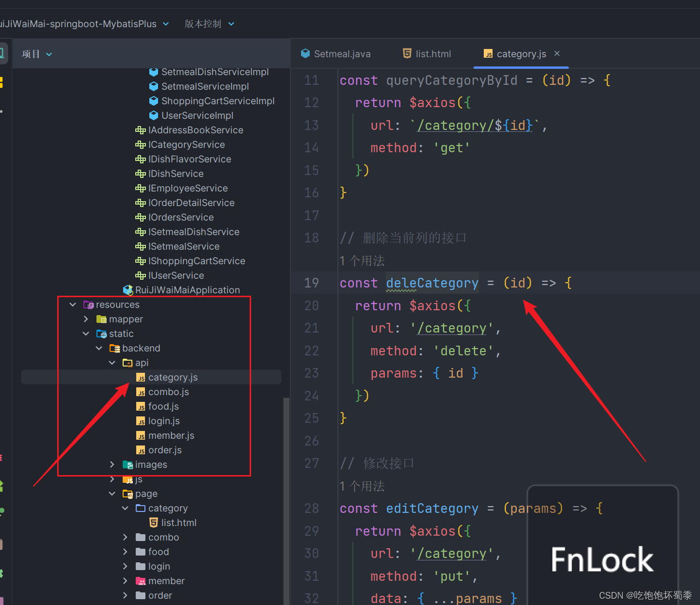The width and height of the screenshot is (700, 605).
Task: Click the static web folder icon
Action: tap(101, 334)
